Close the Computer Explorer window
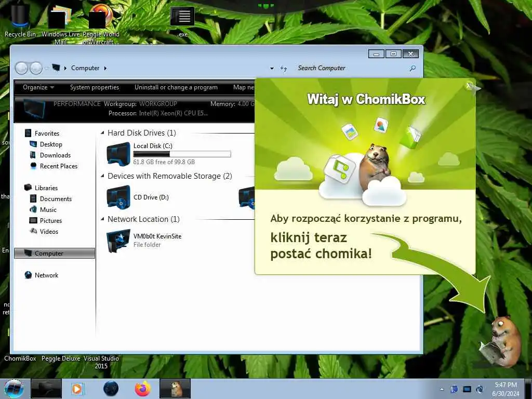This screenshot has width=532, height=399. [x=410, y=54]
